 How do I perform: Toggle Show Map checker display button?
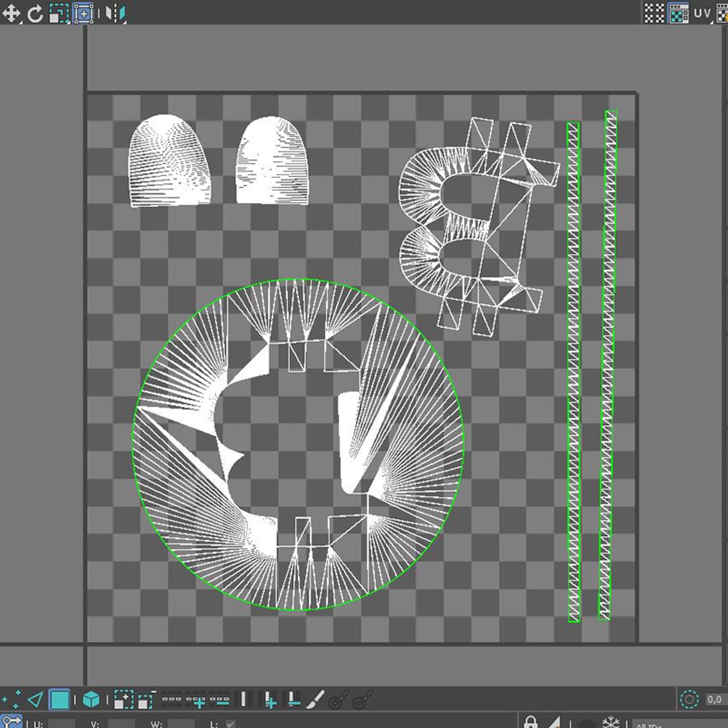pos(678,13)
